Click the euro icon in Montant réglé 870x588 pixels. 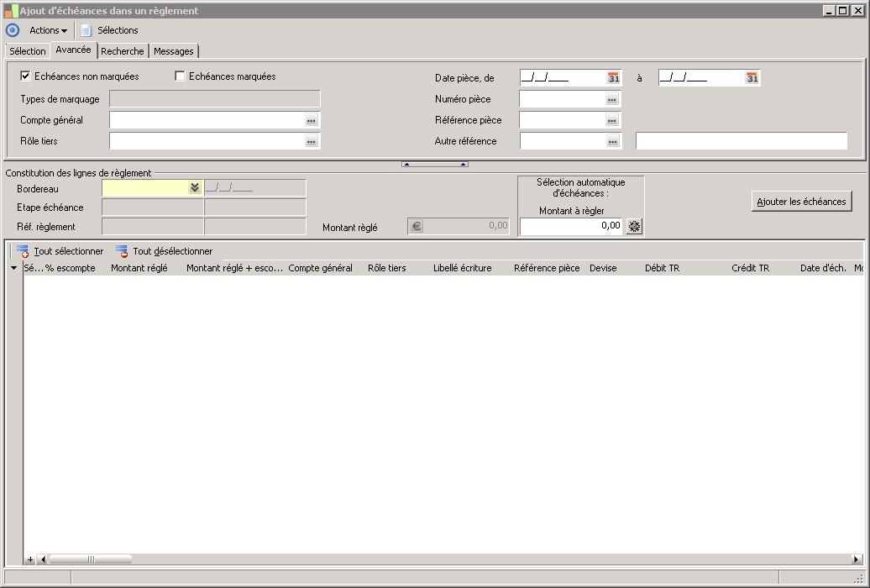[417, 226]
